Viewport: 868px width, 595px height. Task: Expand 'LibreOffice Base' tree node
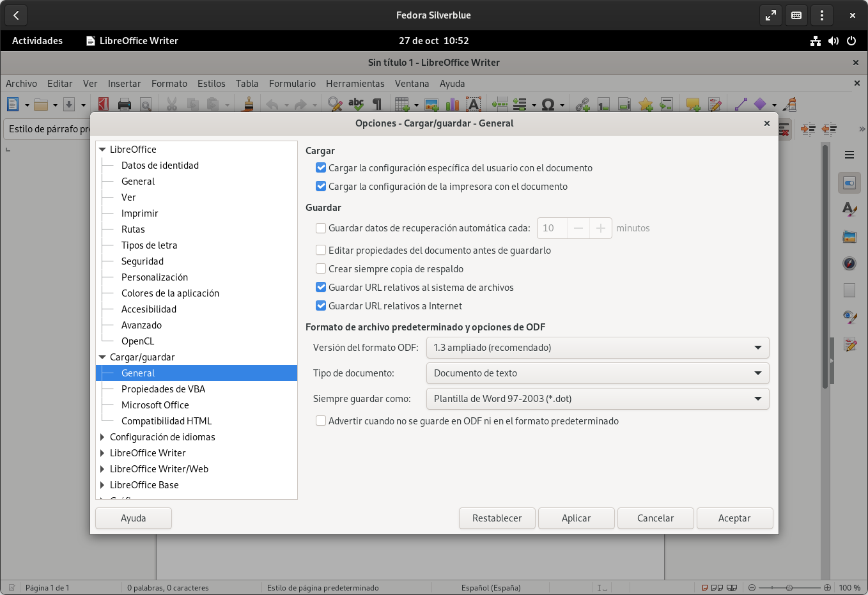[102, 485]
